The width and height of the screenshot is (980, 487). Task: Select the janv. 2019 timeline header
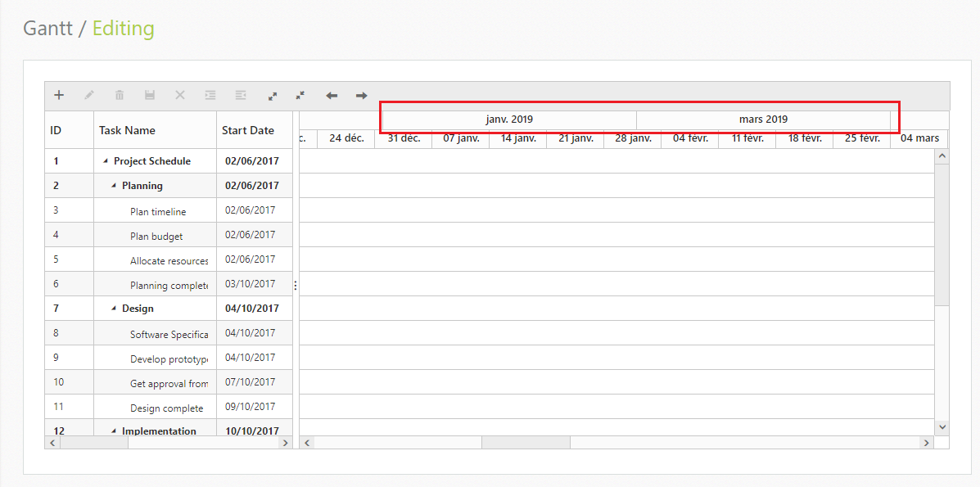click(509, 119)
